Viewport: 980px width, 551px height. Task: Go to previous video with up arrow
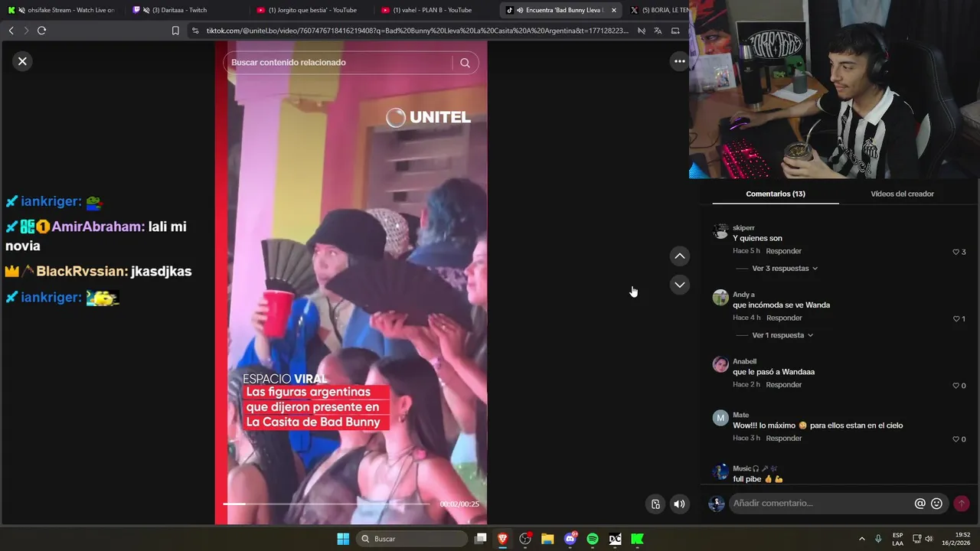679,256
